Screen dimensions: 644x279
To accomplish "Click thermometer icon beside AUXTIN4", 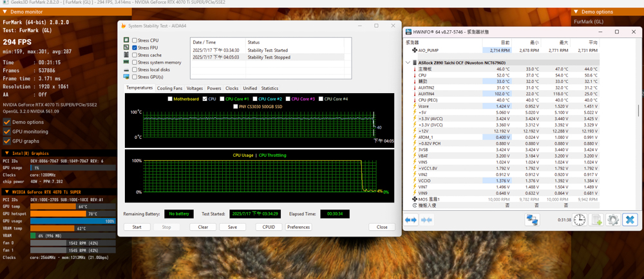I will [x=414, y=94].
